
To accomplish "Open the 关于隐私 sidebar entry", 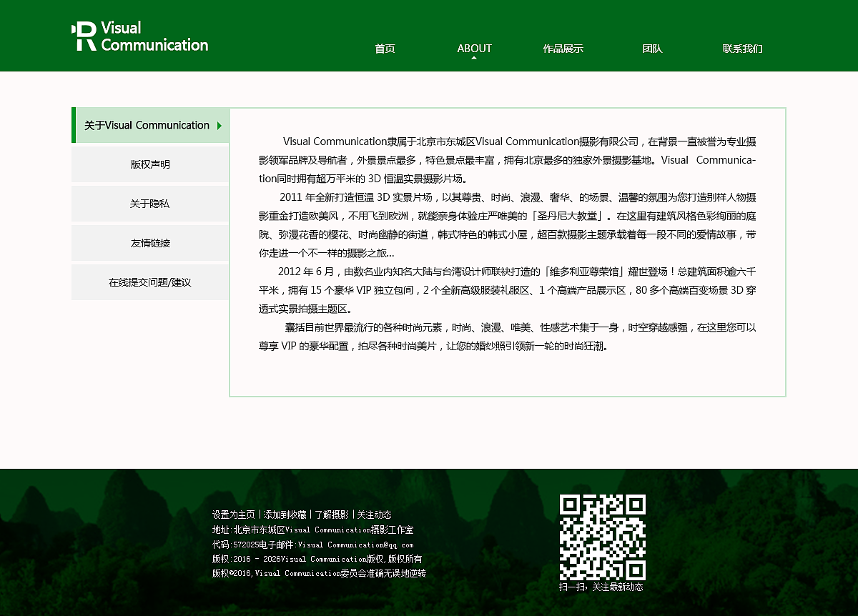I will tap(150, 203).
